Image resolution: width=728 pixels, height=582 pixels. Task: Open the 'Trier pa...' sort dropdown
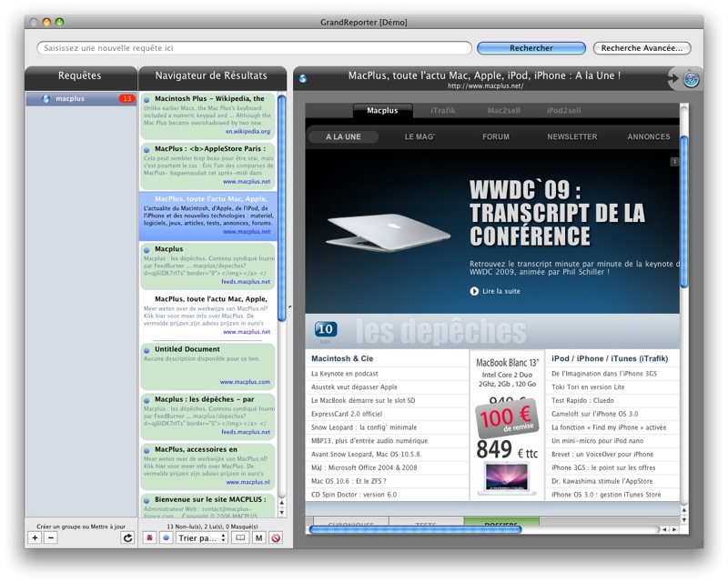[202, 538]
